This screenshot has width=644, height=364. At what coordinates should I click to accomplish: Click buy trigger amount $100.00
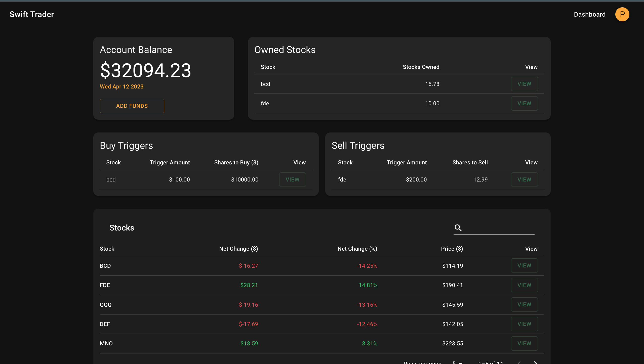[179, 179]
